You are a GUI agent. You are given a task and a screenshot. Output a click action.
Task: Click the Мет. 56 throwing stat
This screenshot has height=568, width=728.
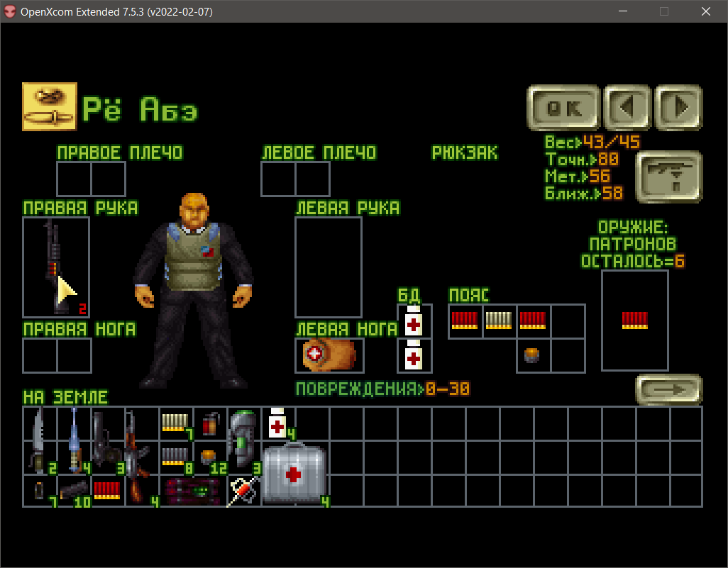tap(578, 177)
